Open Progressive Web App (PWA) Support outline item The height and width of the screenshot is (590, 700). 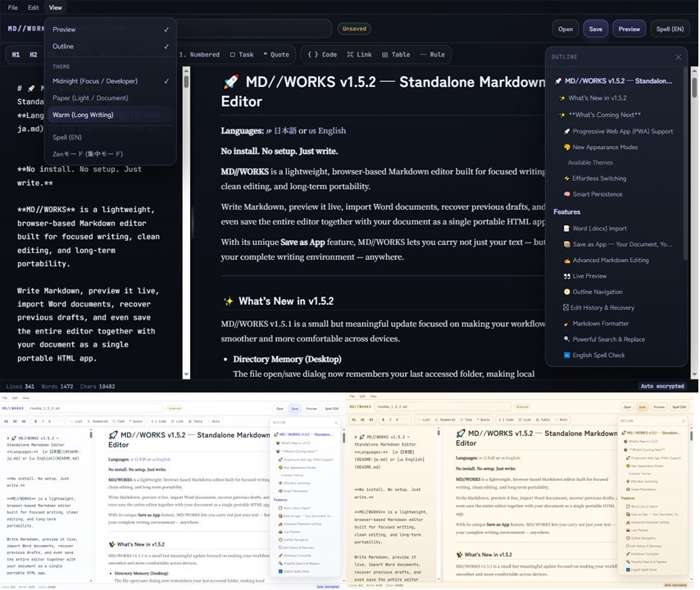[x=618, y=132]
